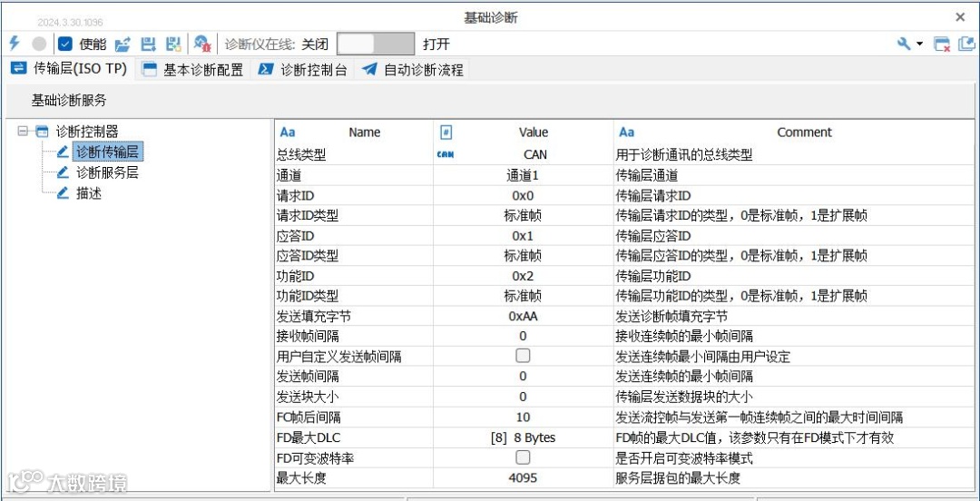Click the wrench settings icon

click(x=904, y=44)
